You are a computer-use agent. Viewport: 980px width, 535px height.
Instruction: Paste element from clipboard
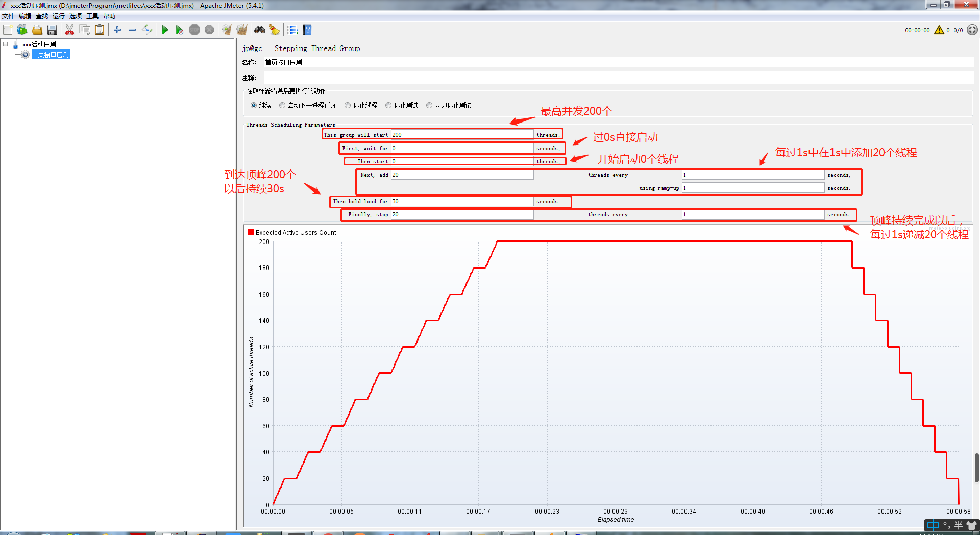pyautogui.click(x=100, y=30)
